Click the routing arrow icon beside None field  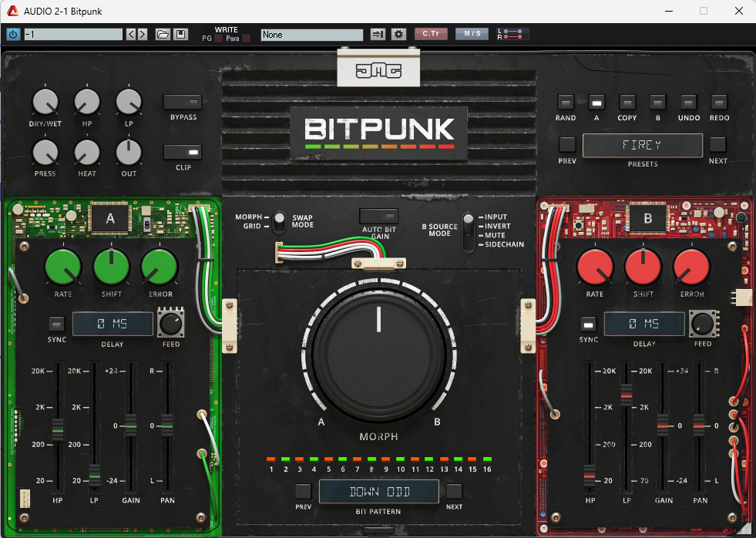pos(378,34)
